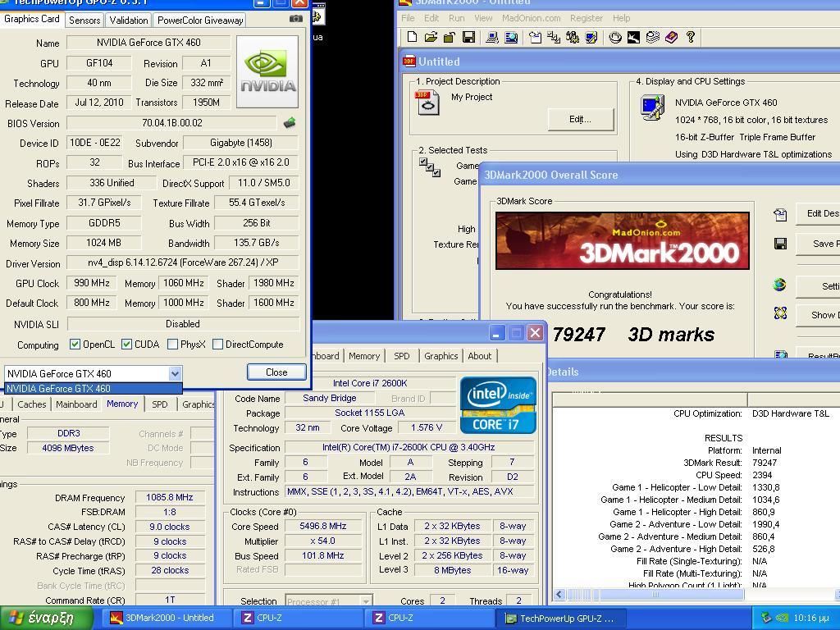
Task: Click the NVIDIA logo in GPU-Z
Action: click(267, 72)
